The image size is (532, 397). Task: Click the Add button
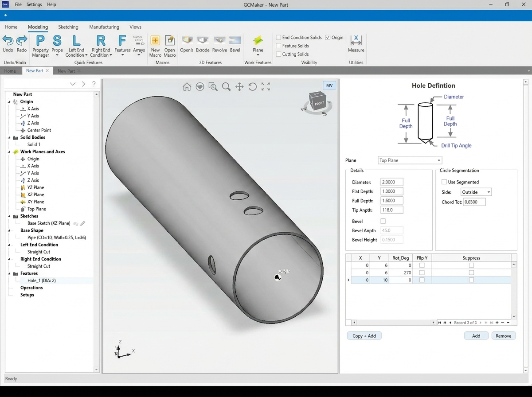tap(476, 336)
